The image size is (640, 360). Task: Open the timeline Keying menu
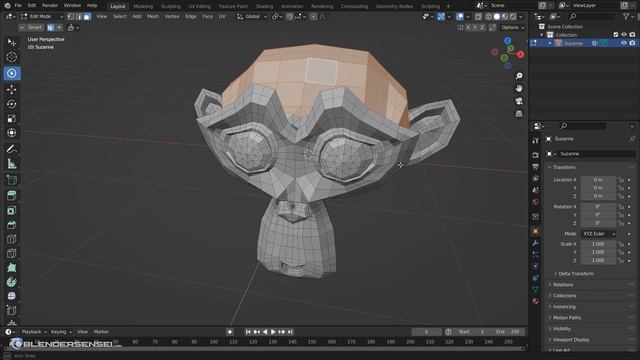61,332
